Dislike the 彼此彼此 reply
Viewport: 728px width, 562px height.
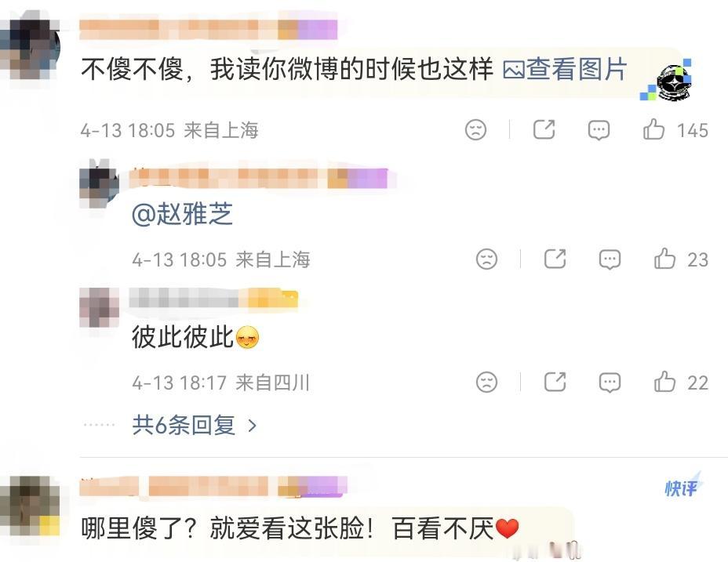tap(486, 383)
